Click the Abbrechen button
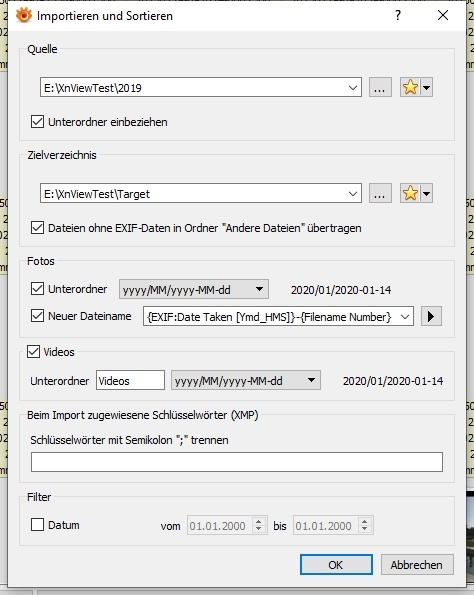 pos(417,565)
